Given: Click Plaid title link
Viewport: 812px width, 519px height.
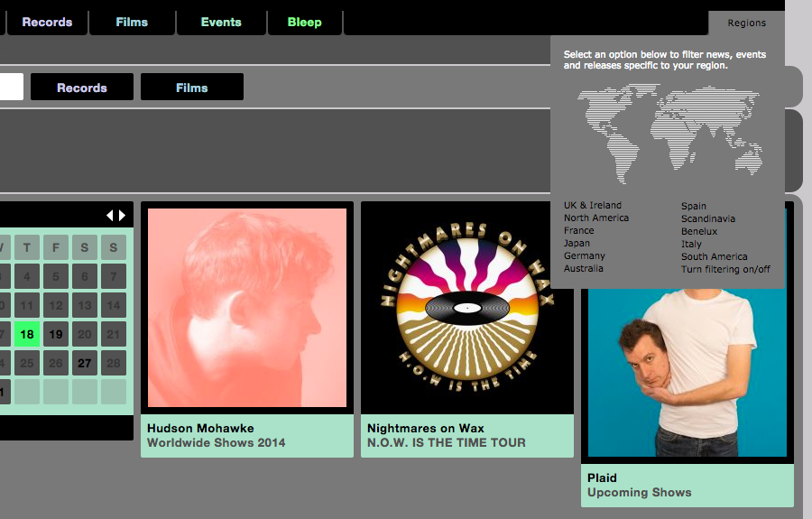Looking at the screenshot, I should pos(602,478).
